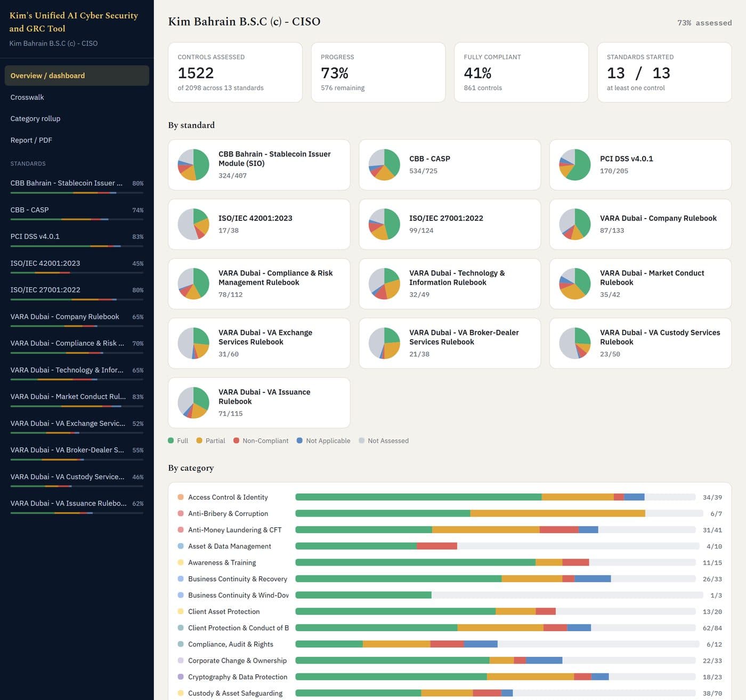Open the Overview / dashboard menu item
The width and height of the screenshot is (746, 700).
coord(77,76)
